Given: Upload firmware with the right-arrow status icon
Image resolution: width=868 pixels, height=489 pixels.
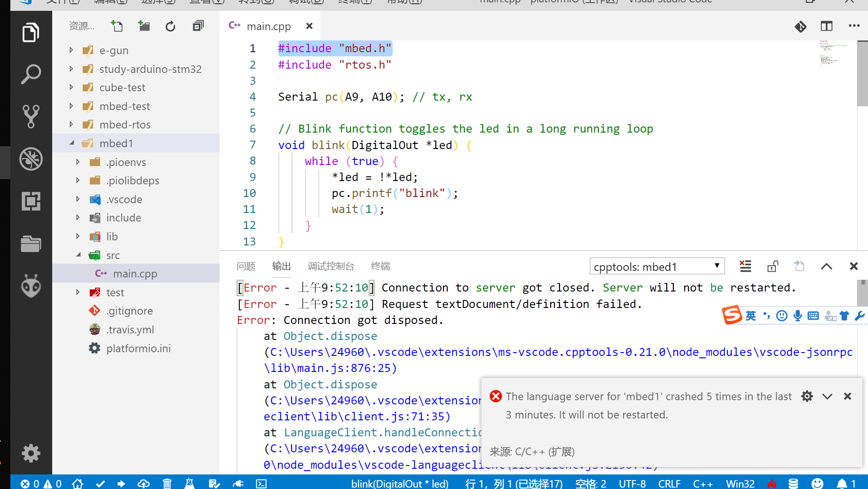Looking at the screenshot, I should coord(121,483).
